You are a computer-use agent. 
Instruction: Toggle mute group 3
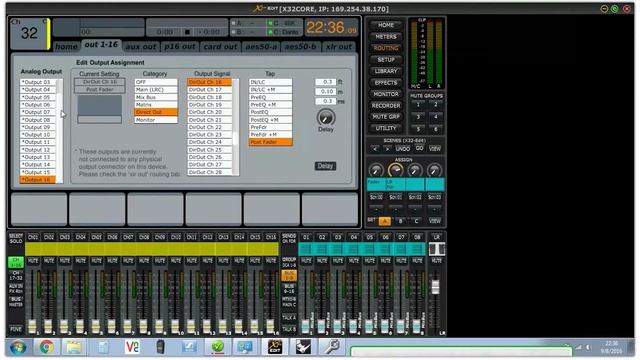[418, 117]
